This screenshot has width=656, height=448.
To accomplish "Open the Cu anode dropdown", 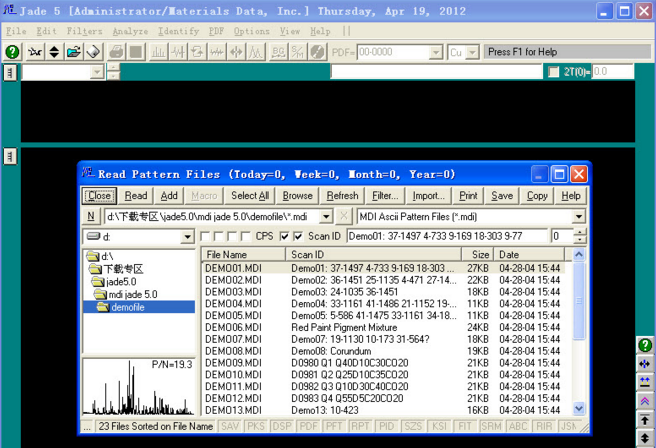I will [x=472, y=52].
